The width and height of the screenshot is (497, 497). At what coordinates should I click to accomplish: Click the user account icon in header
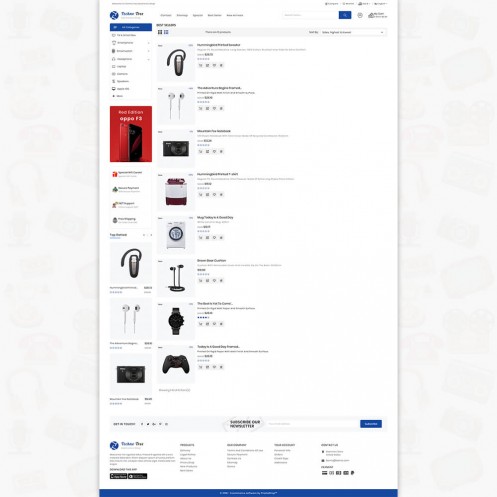[360, 15]
